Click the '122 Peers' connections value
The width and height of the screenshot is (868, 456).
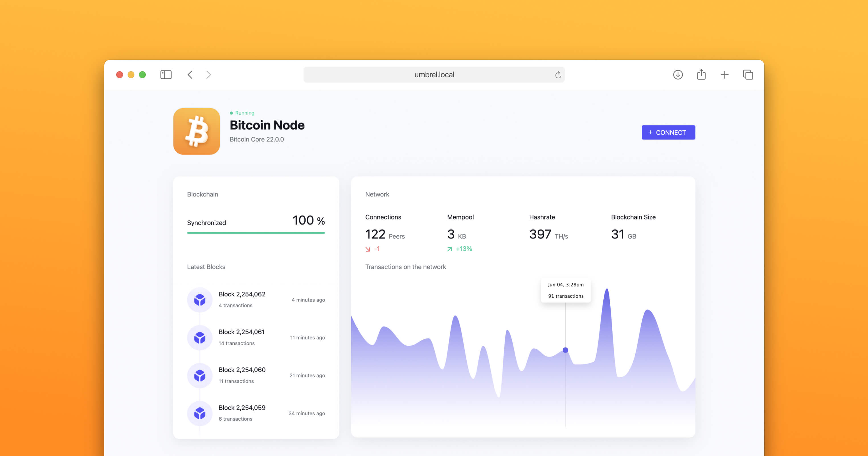(x=385, y=234)
